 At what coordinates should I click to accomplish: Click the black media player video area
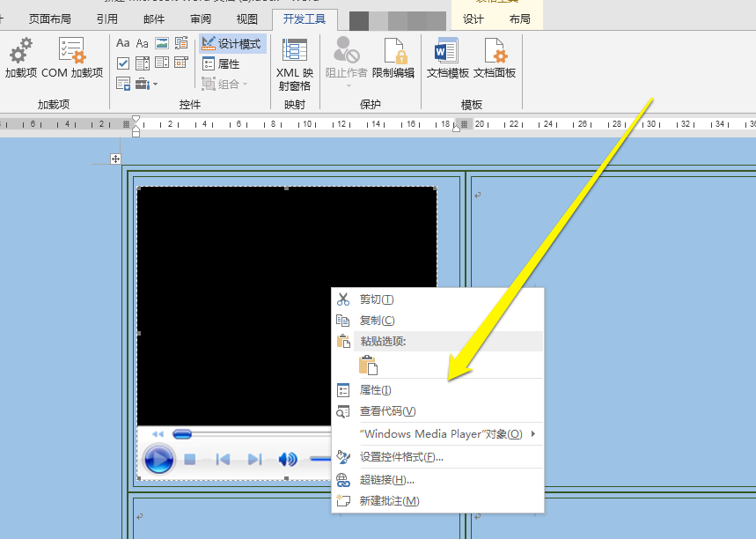[x=287, y=306]
